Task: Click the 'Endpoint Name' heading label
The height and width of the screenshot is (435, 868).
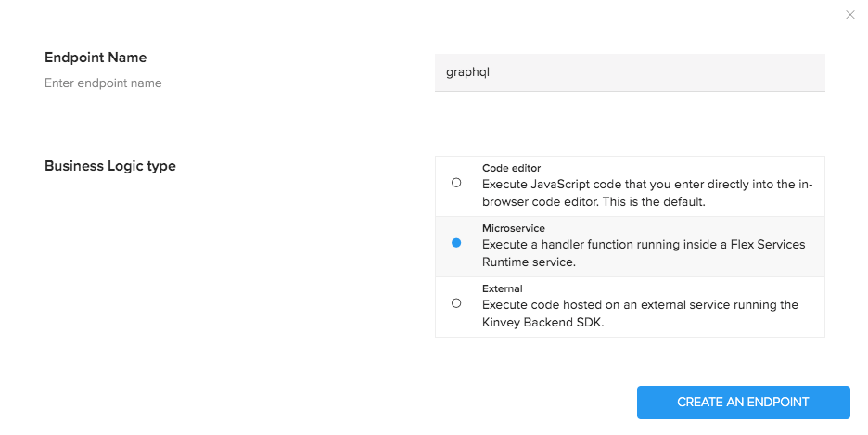Action: coord(96,58)
